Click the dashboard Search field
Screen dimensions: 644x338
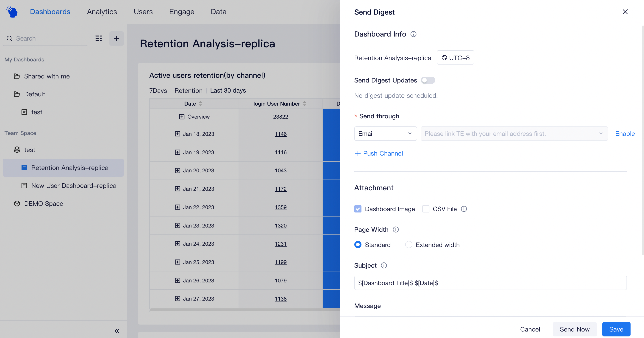click(45, 38)
